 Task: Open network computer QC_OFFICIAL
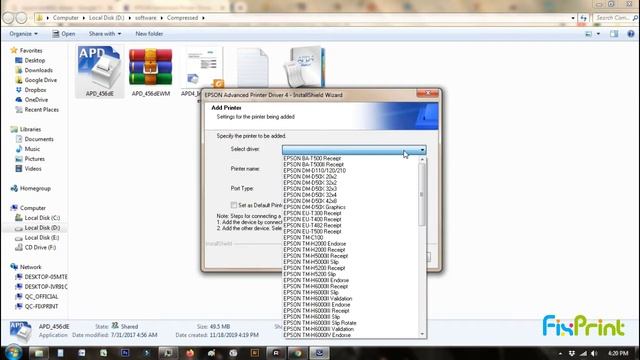(41, 297)
